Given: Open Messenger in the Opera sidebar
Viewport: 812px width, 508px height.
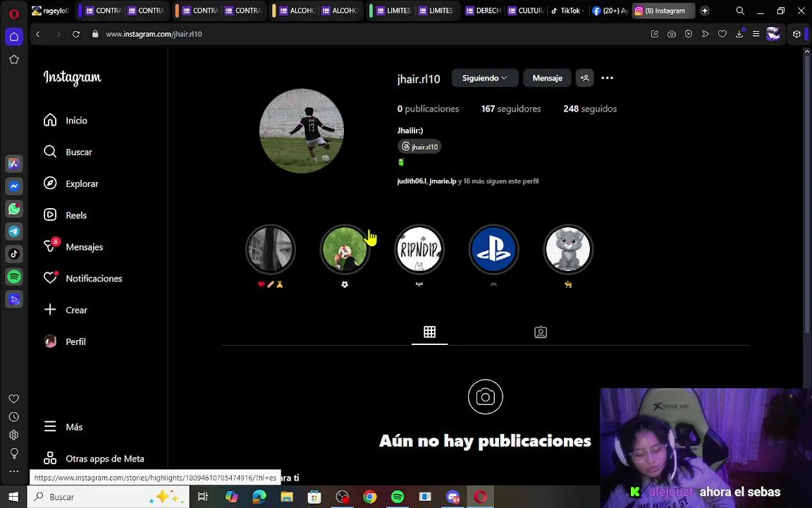Looking at the screenshot, I should tap(14, 186).
